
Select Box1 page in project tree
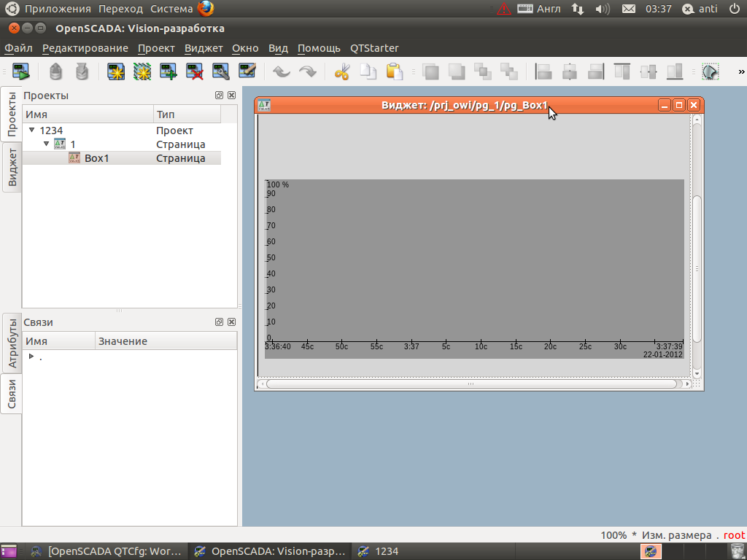96,158
